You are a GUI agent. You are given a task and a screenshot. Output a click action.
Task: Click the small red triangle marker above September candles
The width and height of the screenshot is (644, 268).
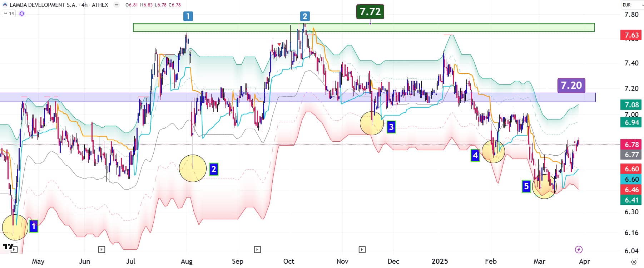click(x=279, y=44)
